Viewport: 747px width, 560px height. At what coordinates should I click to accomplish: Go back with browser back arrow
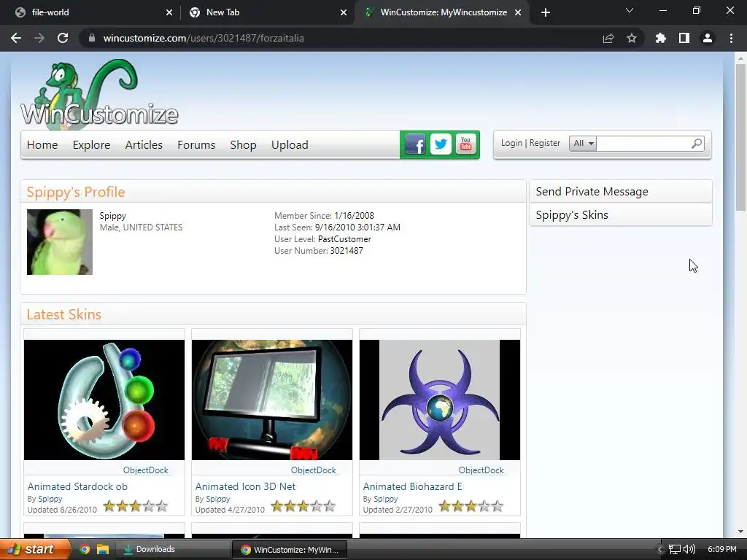point(16,38)
